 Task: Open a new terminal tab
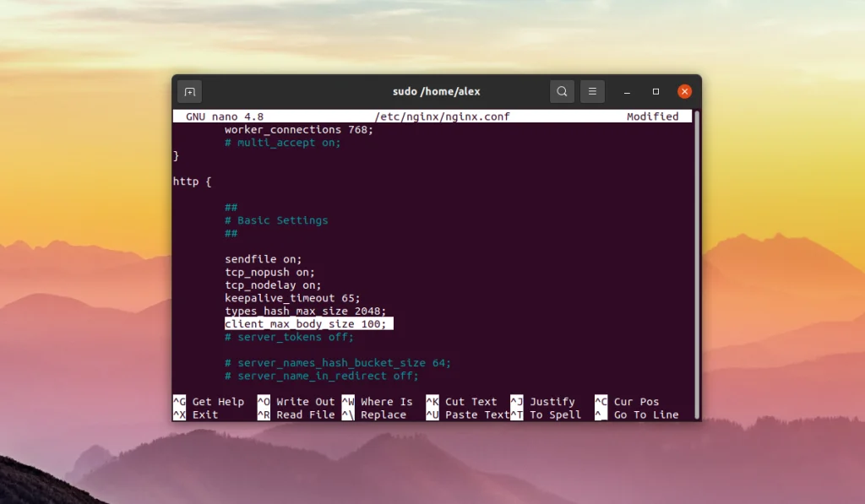point(189,91)
